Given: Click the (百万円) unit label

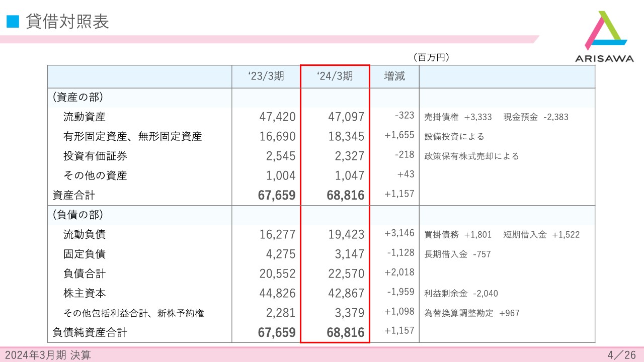Looking at the screenshot, I should click(432, 57).
